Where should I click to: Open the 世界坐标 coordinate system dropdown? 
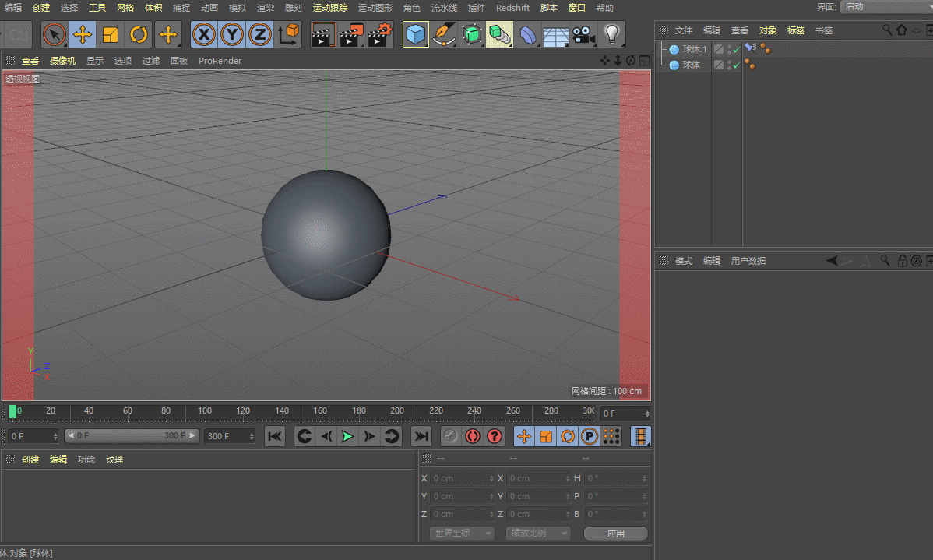pyautogui.click(x=462, y=534)
